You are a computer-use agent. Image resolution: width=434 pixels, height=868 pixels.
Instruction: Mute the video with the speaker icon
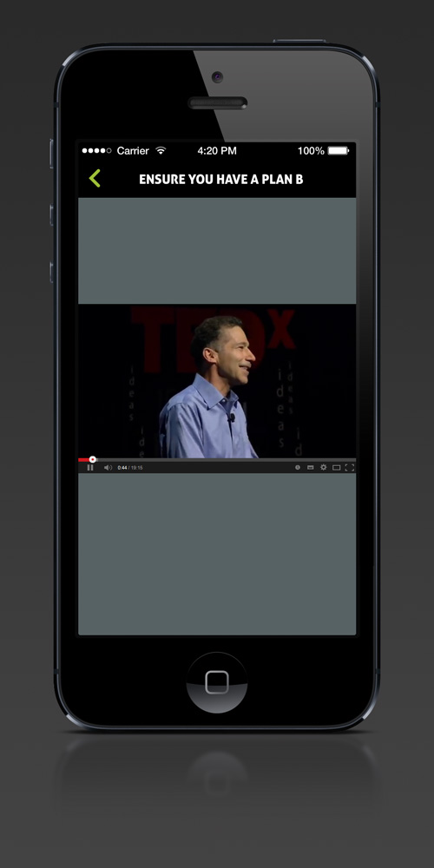pyautogui.click(x=108, y=468)
